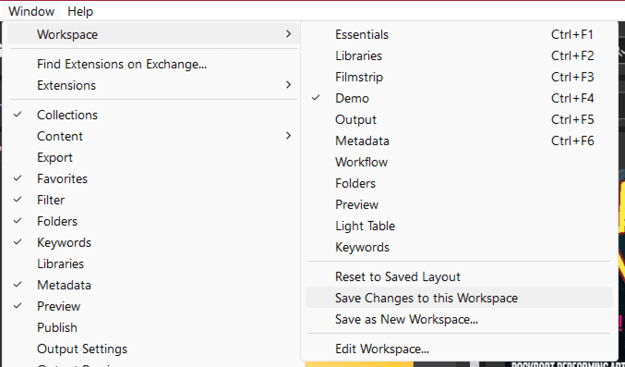Viewport: 625px width, 367px height.
Task: Expand the Content submenu
Action: 153,136
